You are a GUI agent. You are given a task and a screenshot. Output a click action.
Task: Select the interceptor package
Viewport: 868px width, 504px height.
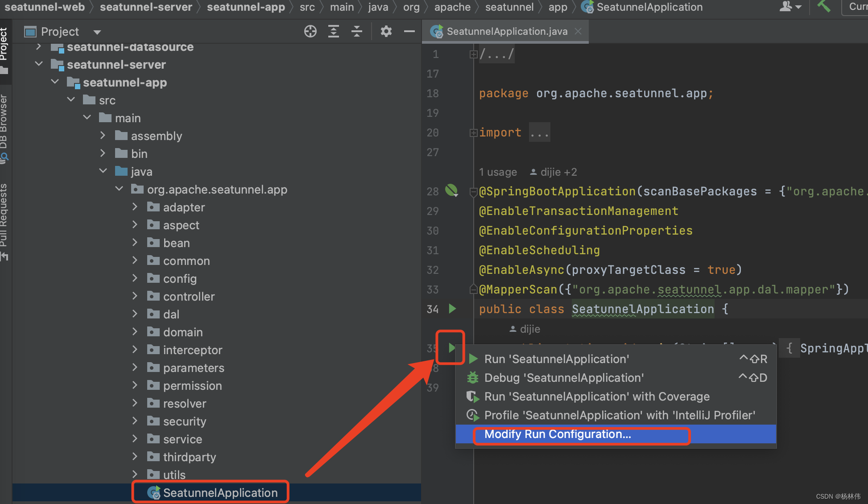192,350
